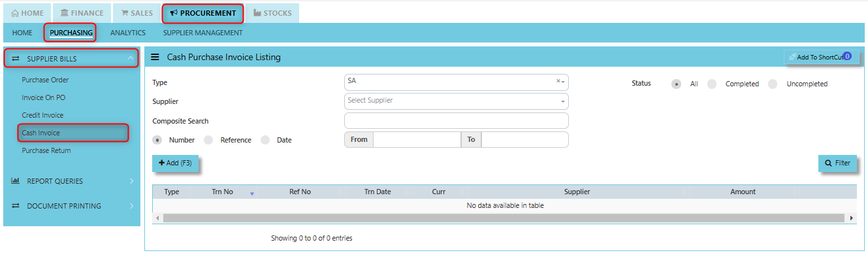This screenshot has height=255, width=868.
Task: Click the REPORT QUERIES bar chart icon
Action: pos(16,181)
